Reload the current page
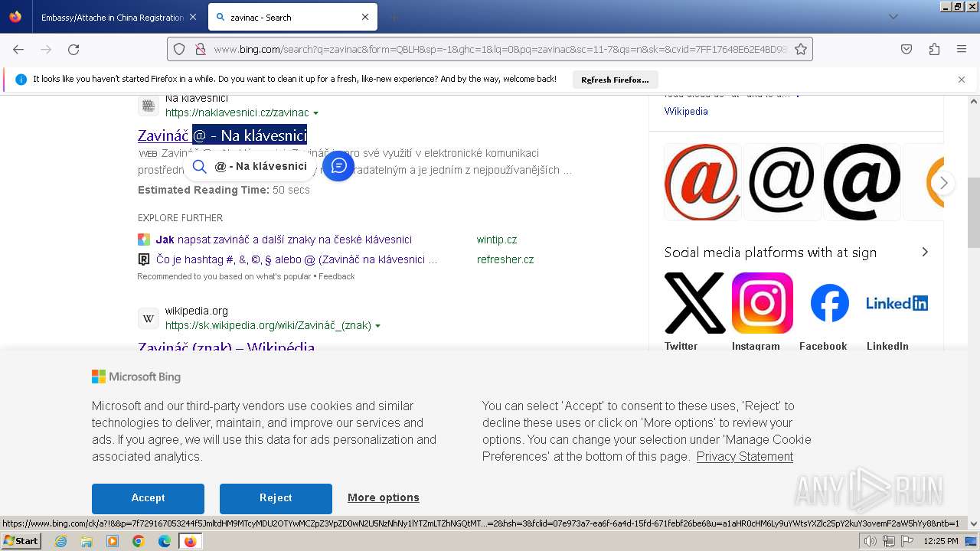This screenshot has width=980, height=551. click(73, 49)
